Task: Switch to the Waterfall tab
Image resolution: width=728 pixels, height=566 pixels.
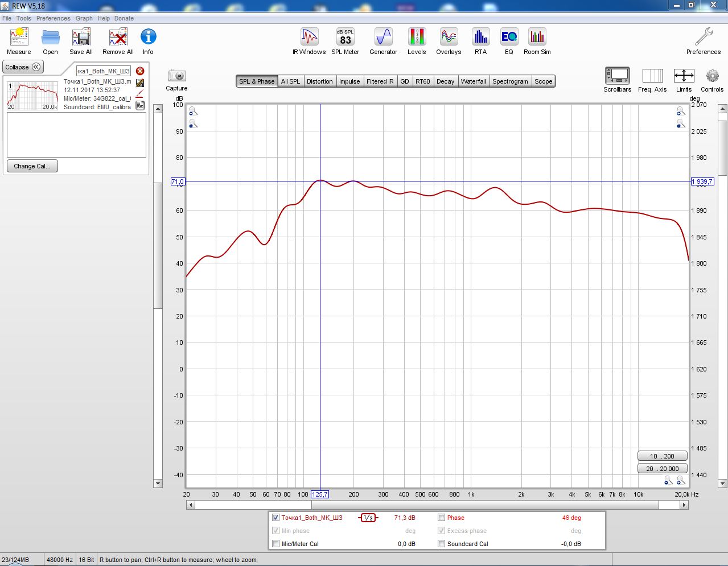Action: [x=473, y=81]
